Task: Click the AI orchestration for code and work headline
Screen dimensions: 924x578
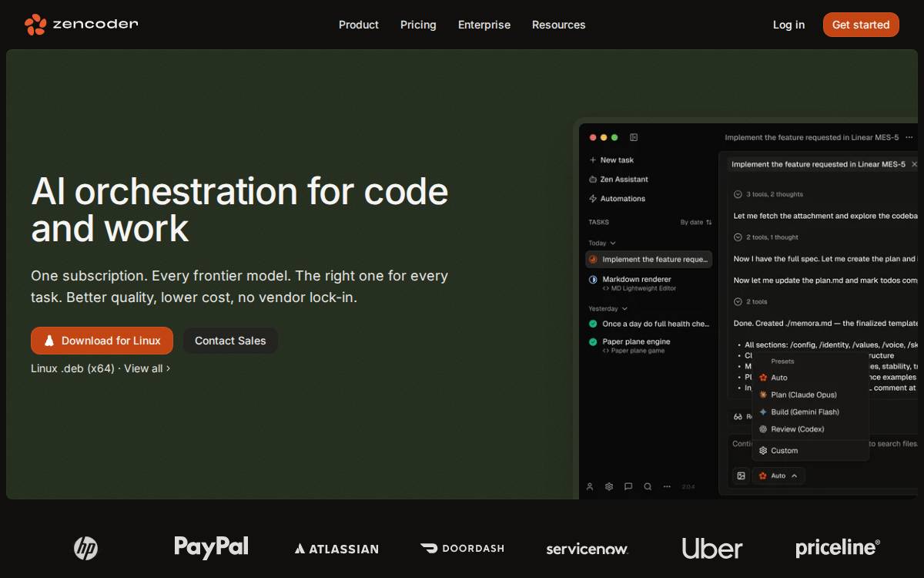Action: (239, 210)
